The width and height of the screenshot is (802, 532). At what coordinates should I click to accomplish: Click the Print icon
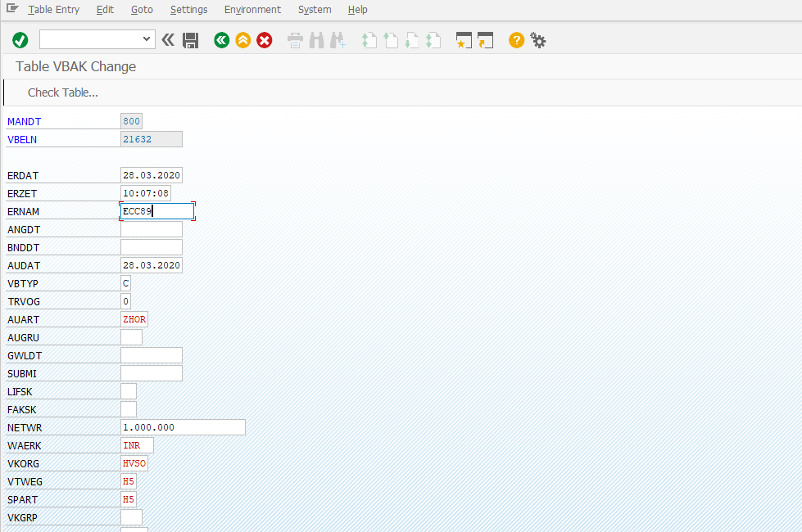point(294,39)
